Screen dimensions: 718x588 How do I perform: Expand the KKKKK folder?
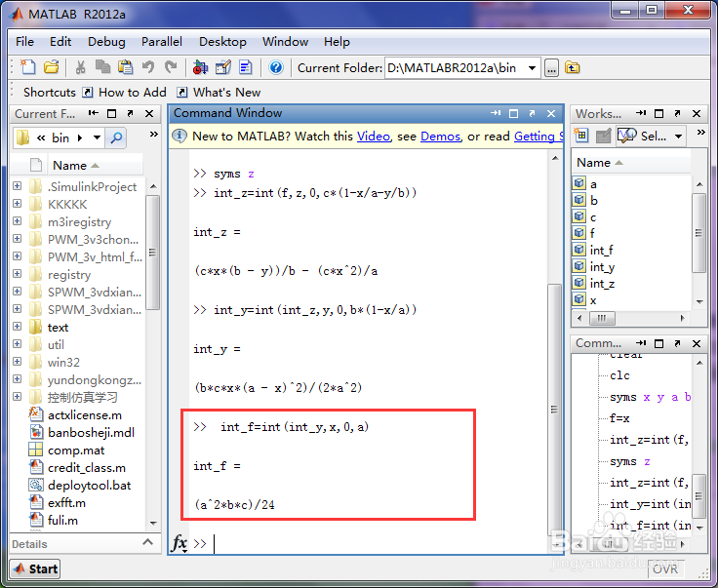pyautogui.click(x=18, y=203)
